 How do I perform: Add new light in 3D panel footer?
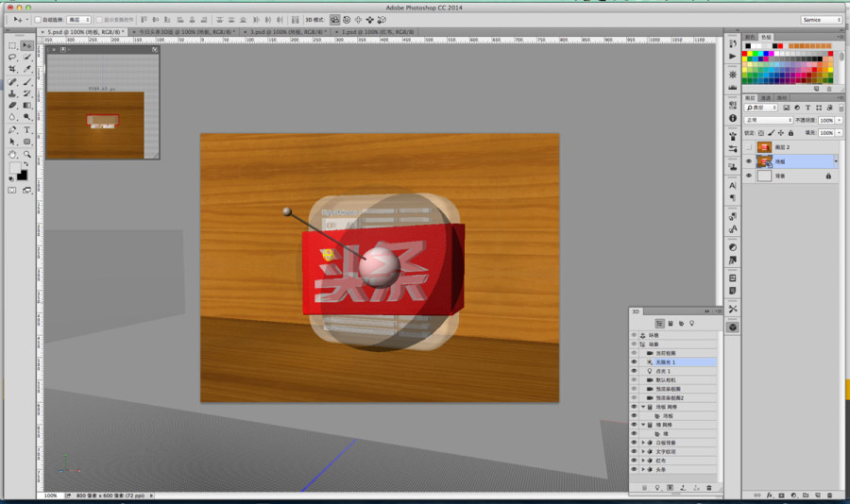[657, 488]
